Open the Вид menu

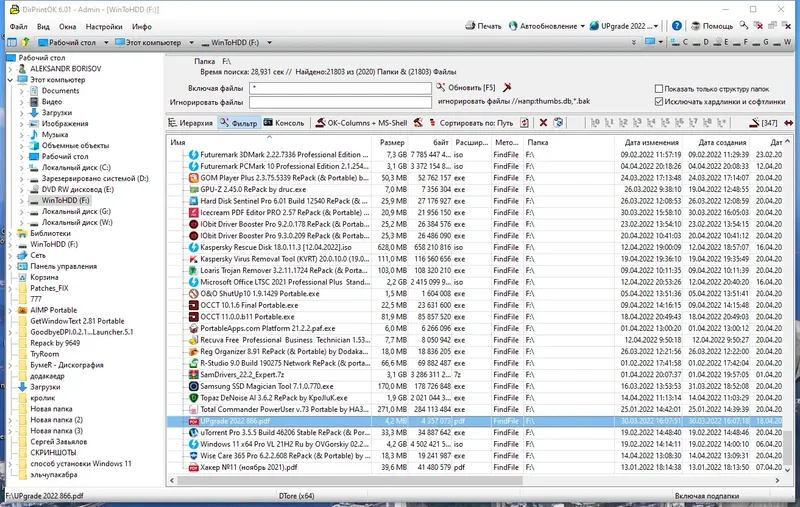point(43,27)
